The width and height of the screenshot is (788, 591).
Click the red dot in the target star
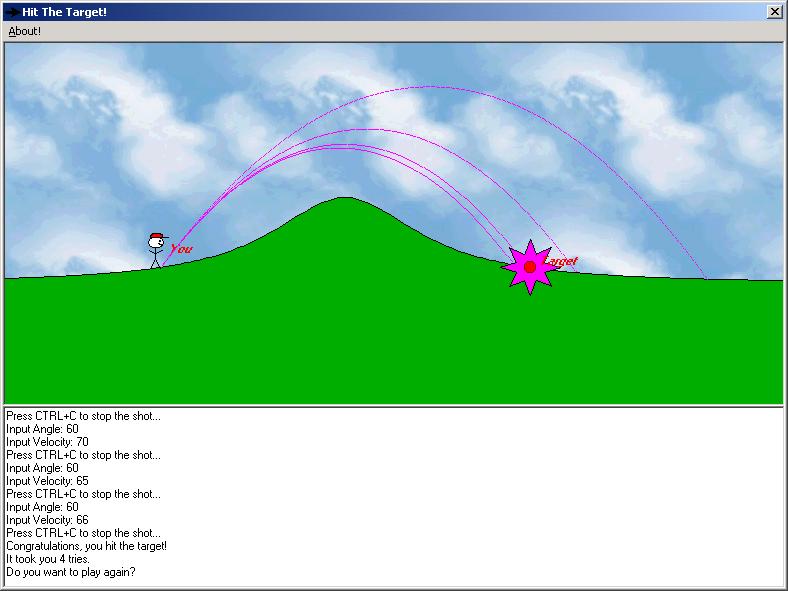pyautogui.click(x=530, y=267)
